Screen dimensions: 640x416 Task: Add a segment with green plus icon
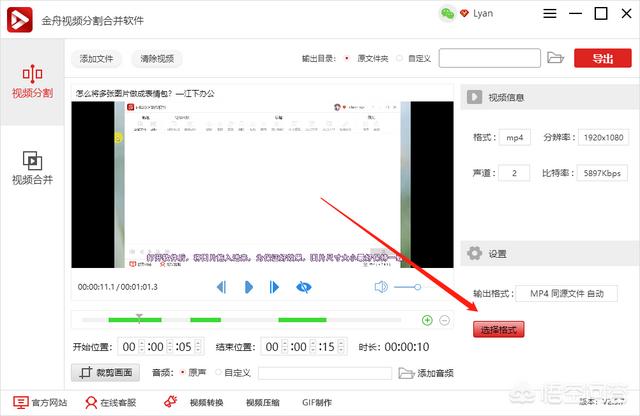point(427,320)
